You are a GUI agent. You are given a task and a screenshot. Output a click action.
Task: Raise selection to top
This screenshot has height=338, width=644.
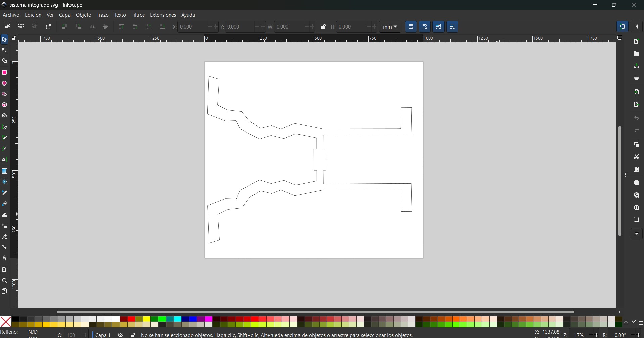121,27
